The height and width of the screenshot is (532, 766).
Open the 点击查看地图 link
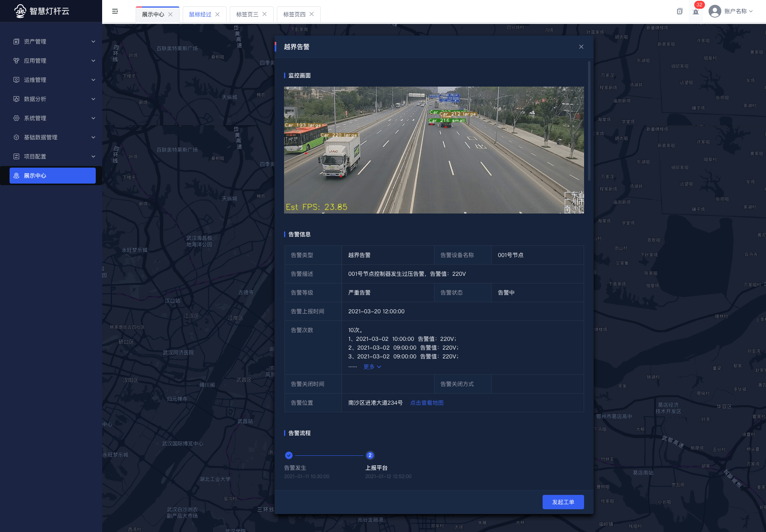point(426,403)
